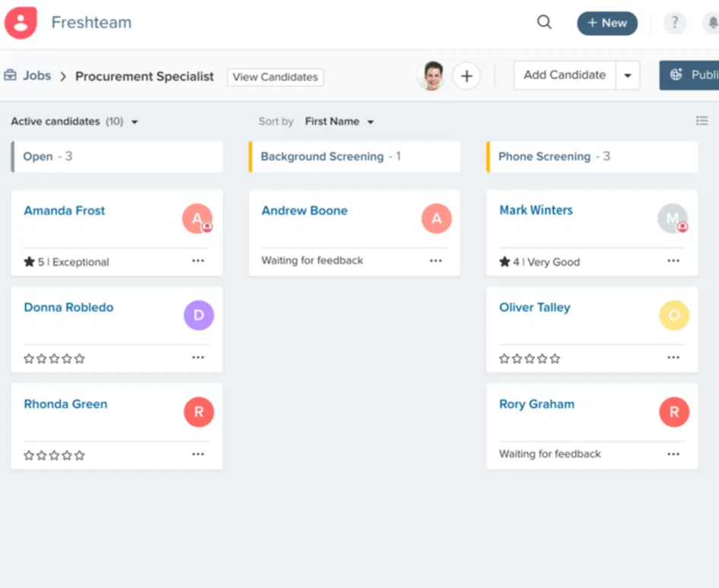Viewport: 719px width, 588px height.
Task: Rate Donna Robledo with the star rating
Action: [x=54, y=359]
